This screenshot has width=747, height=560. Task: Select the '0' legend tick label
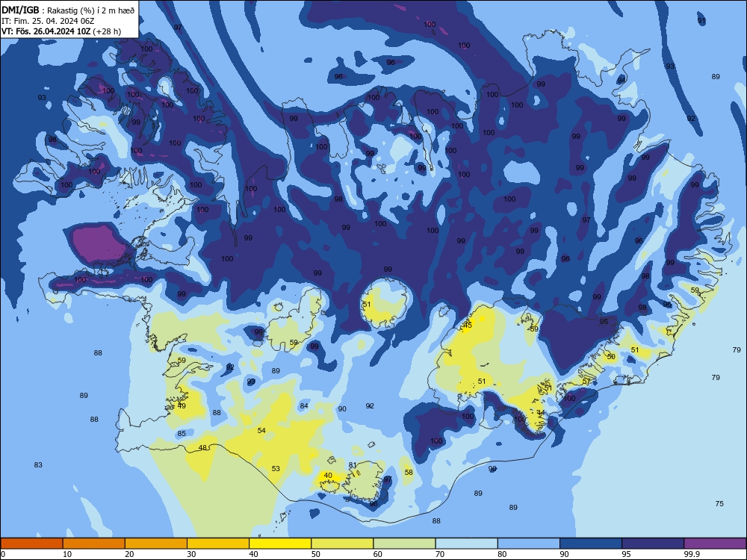pos(3,554)
